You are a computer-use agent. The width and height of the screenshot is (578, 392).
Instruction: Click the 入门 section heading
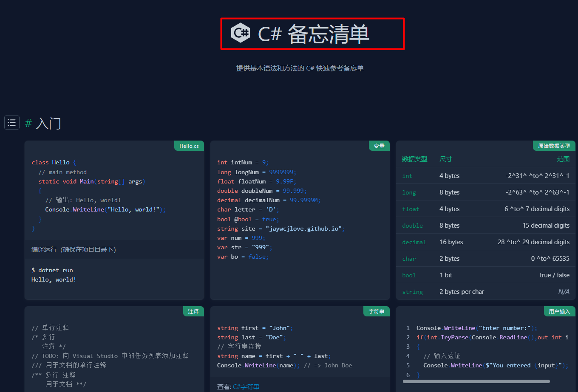48,124
